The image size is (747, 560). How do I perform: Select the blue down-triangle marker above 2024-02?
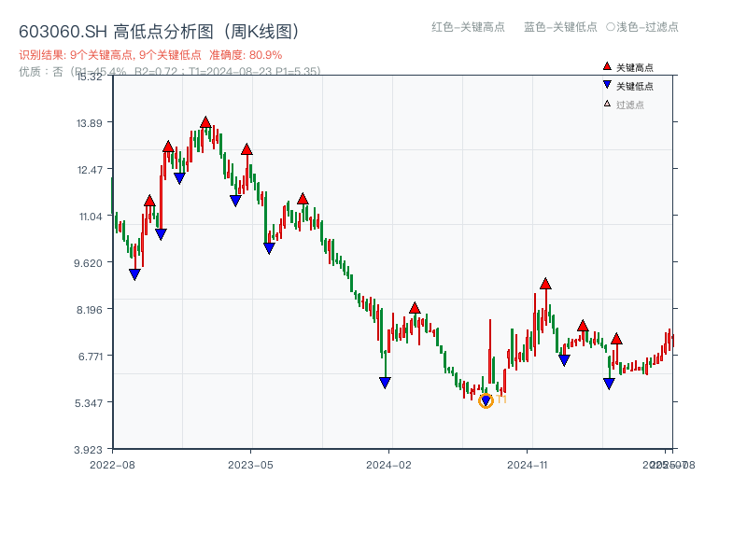pos(385,382)
